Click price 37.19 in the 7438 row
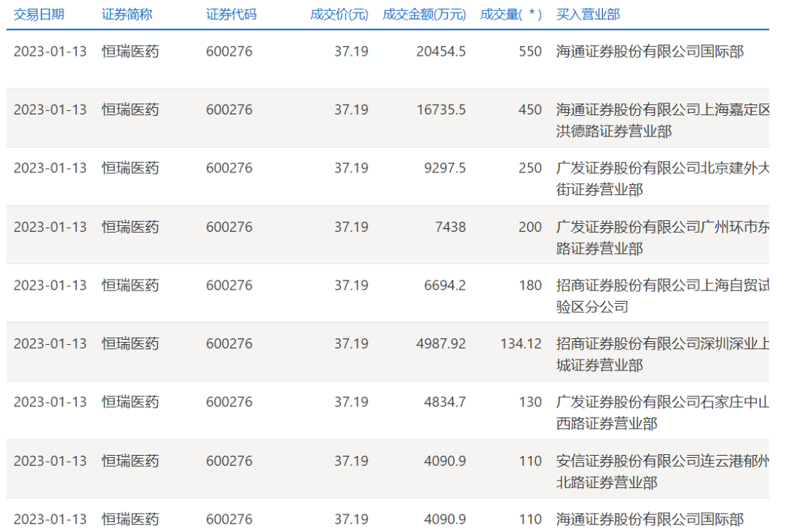Screen dimensions: 793x532 click(x=352, y=227)
